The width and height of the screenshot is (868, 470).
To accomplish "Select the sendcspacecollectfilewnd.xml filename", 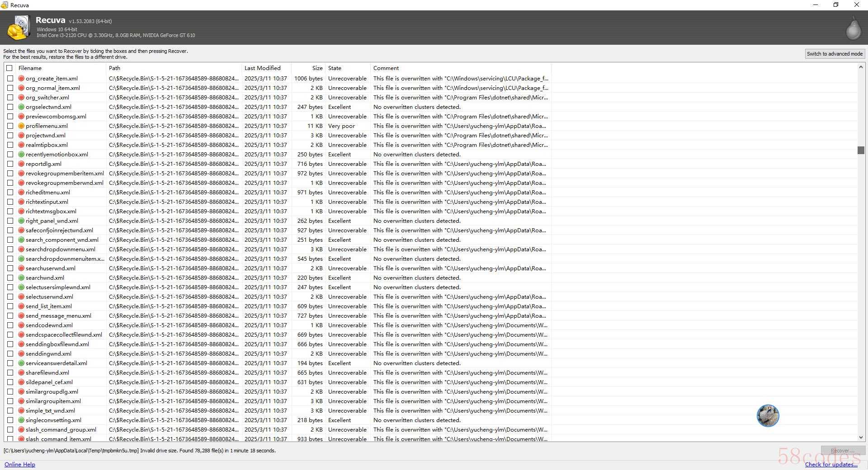I will click(x=64, y=335).
